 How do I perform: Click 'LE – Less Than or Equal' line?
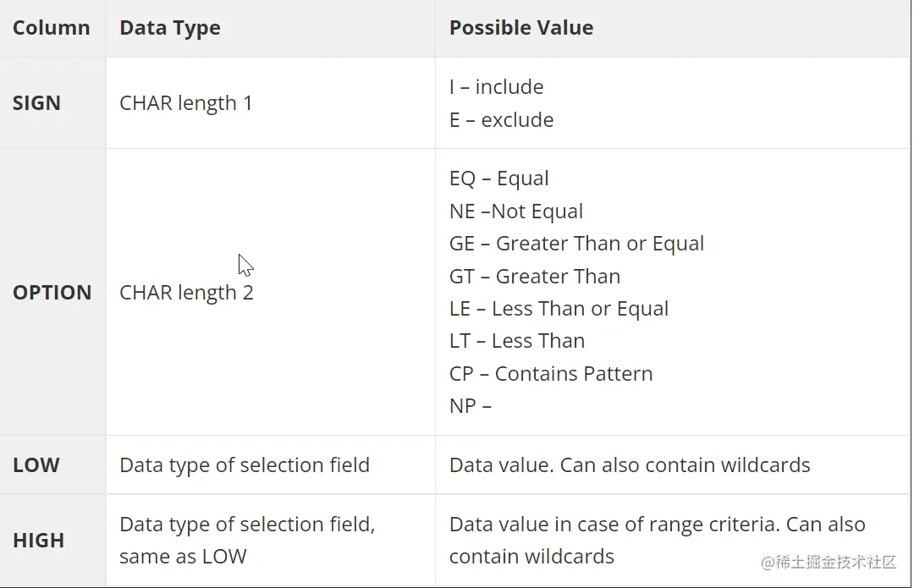[x=559, y=309]
